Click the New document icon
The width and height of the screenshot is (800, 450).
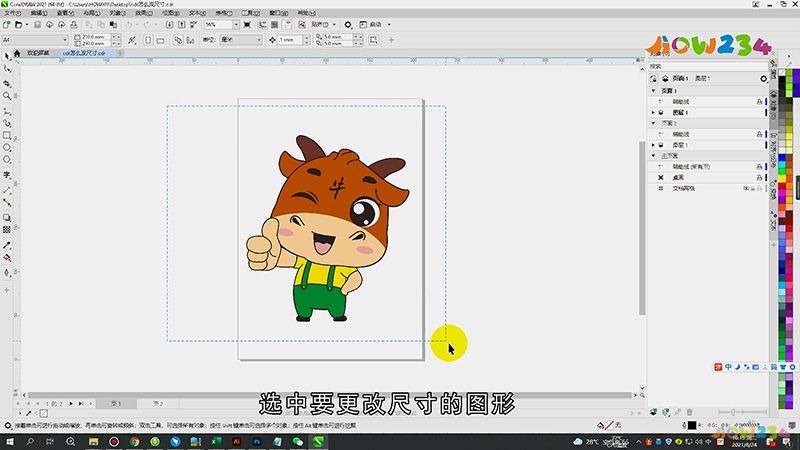(6, 24)
